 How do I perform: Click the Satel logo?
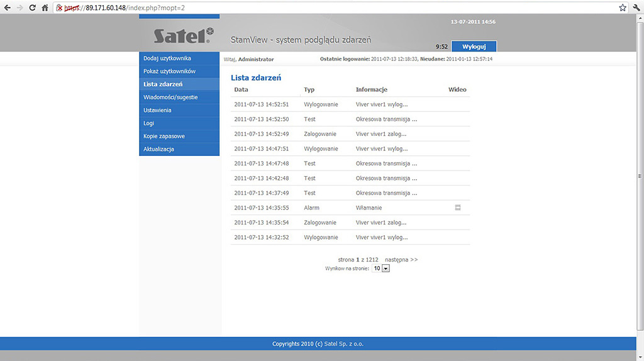[184, 35]
